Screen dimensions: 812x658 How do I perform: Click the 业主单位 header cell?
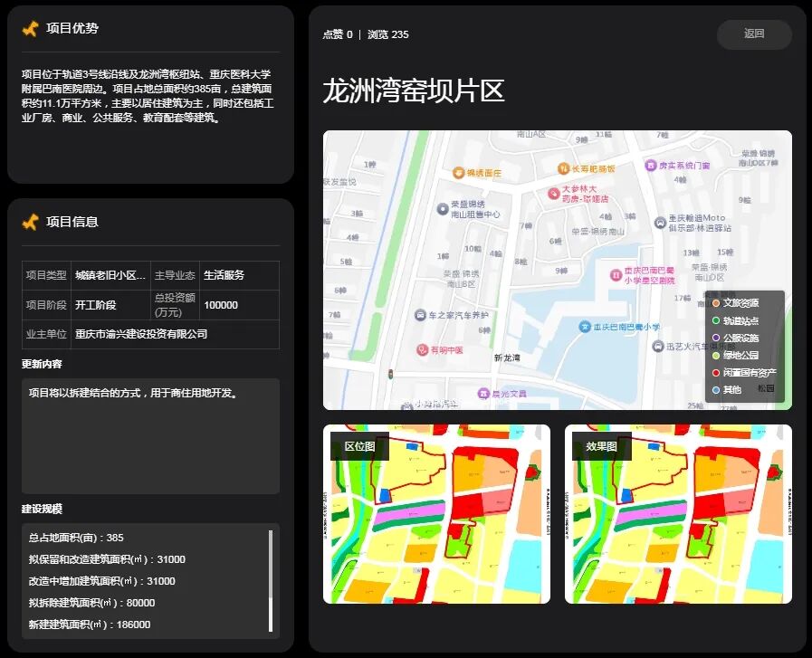pos(46,335)
